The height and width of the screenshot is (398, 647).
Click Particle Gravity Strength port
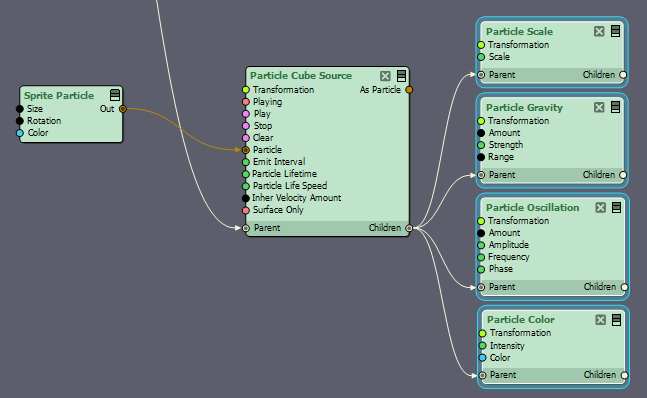[x=481, y=145]
